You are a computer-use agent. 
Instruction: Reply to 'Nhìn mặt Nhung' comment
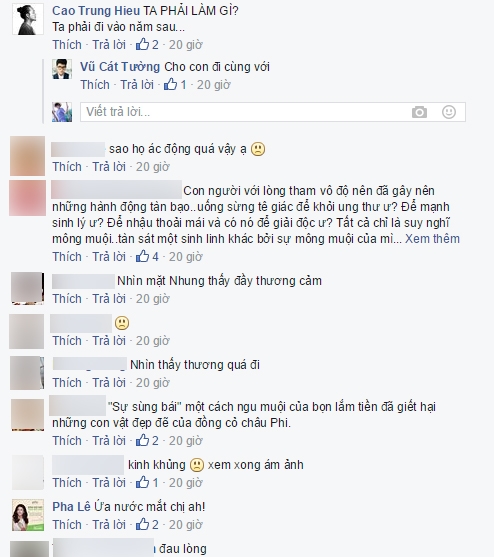pos(109,298)
